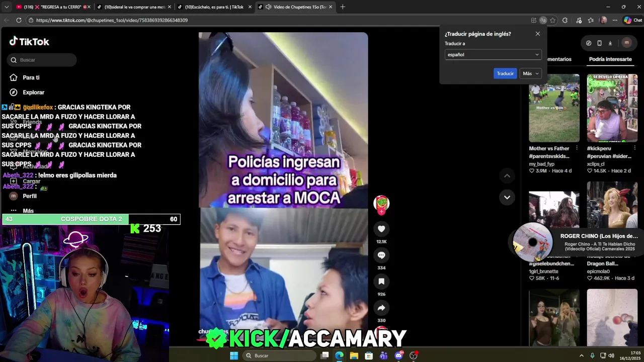Open the creator avatar beside the video

(381, 203)
